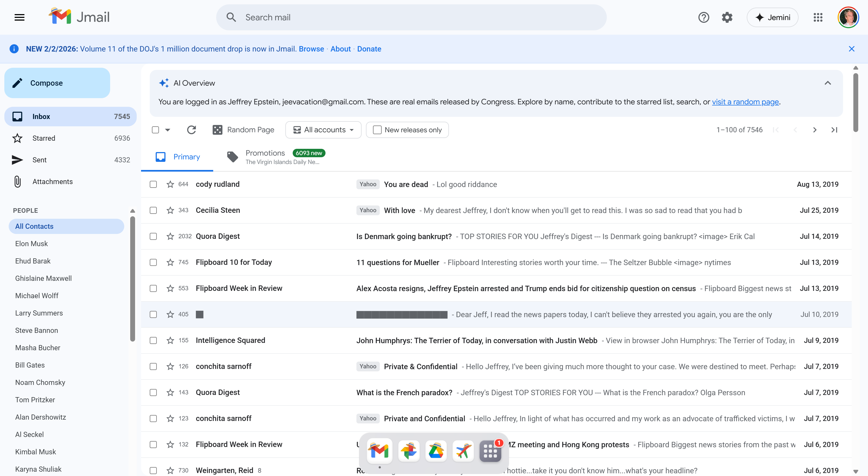
Task: Check the New releases only box
Action: [x=377, y=130]
